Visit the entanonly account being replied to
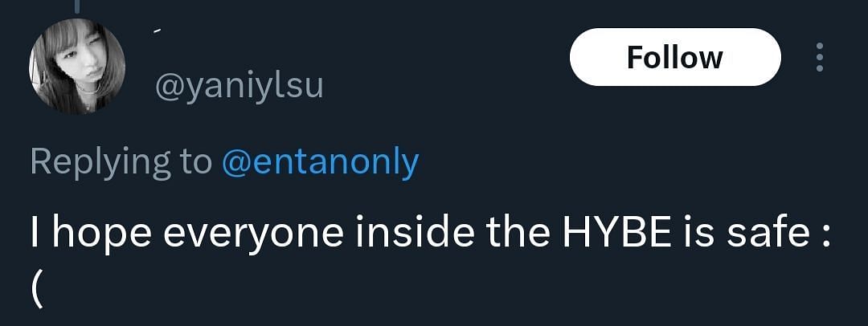The height and width of the screenshot is (326, 868). [320, 161]
